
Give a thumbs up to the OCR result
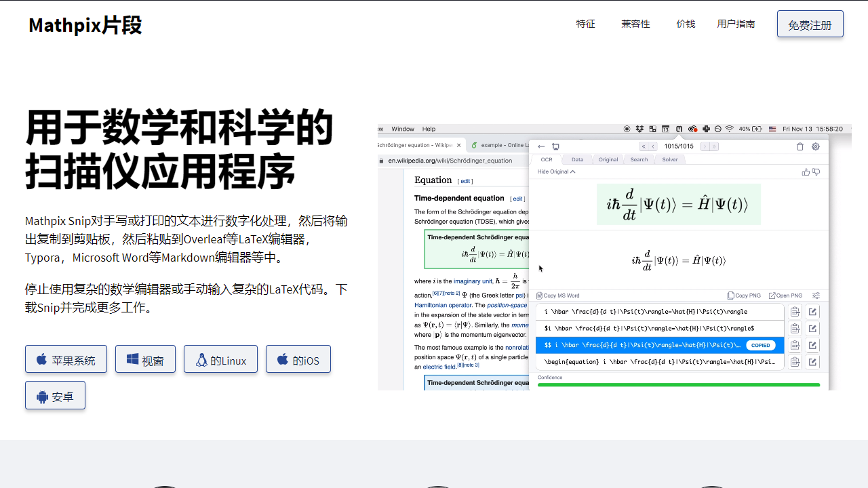pyautogui.click(x=805, y=171)
